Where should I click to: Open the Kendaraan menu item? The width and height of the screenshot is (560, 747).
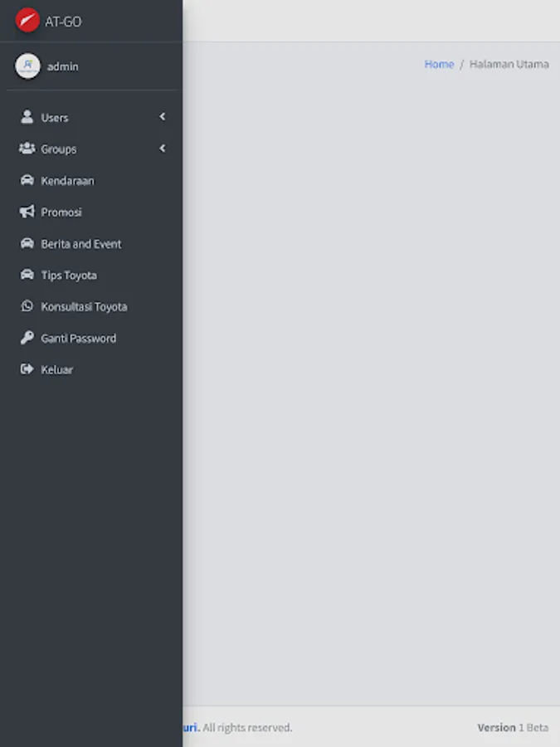[67, 181]
